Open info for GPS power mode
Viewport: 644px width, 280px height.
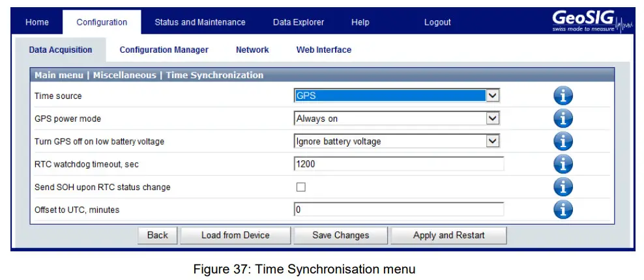pos(563,119)
